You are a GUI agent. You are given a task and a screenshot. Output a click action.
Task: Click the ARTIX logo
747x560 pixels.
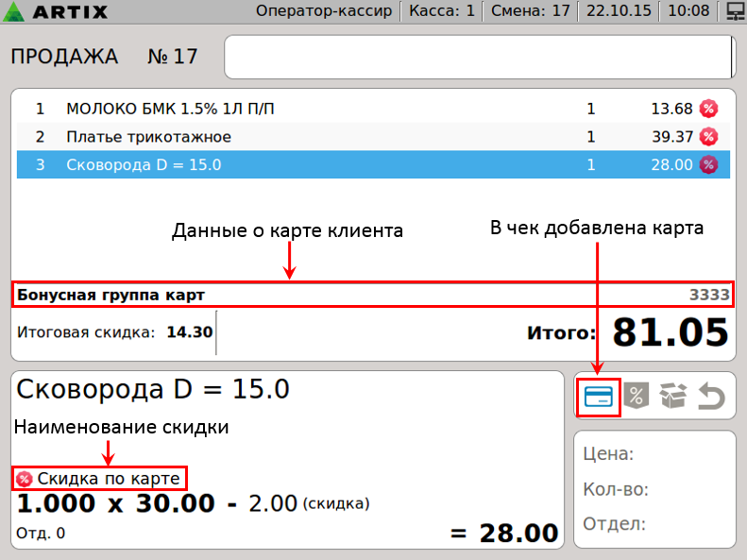[57, 12]
